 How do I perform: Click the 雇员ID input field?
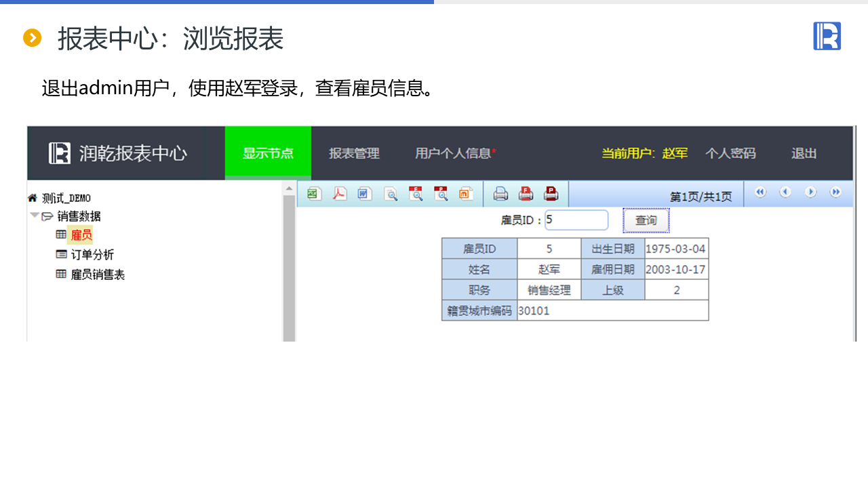tap(576, 220)
